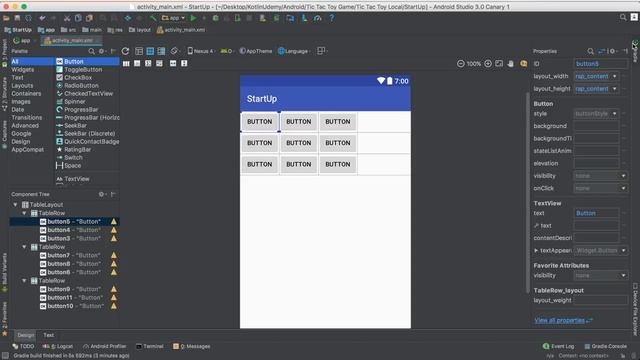Open the AppTheme selector
Image resolution: width=640 pixels, height=360 pixels.
point(256,51)
